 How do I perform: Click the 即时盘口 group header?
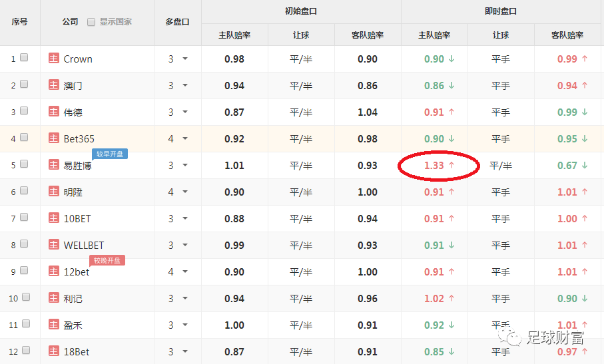point(501,11)
